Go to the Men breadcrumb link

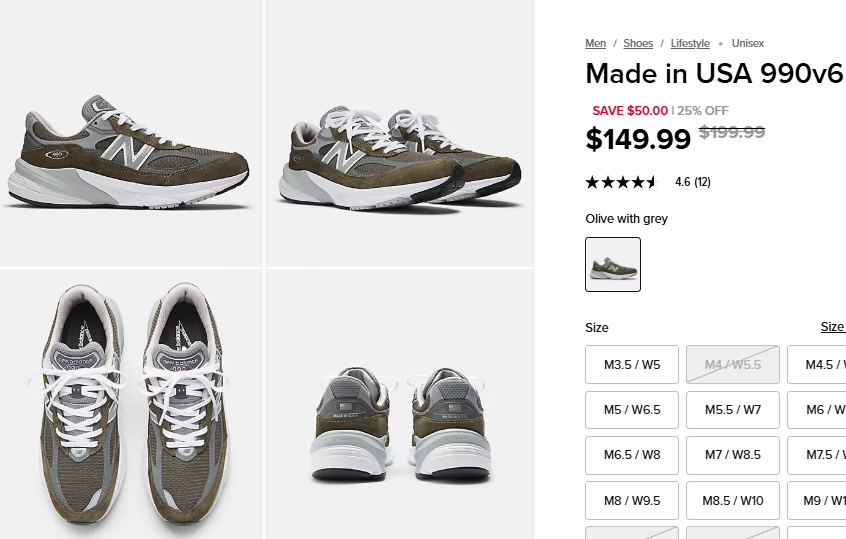click(596, 43)
